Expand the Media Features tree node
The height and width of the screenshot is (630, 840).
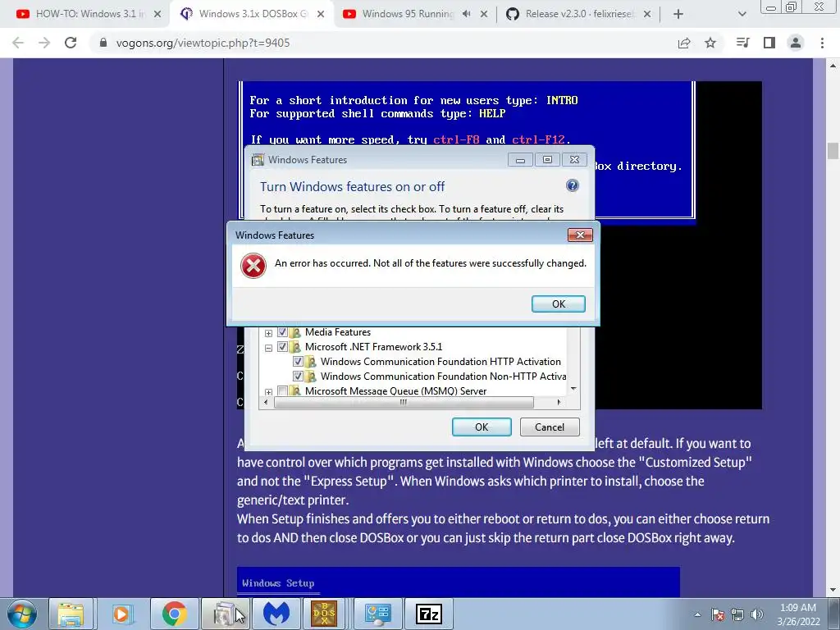coord(268,333)
